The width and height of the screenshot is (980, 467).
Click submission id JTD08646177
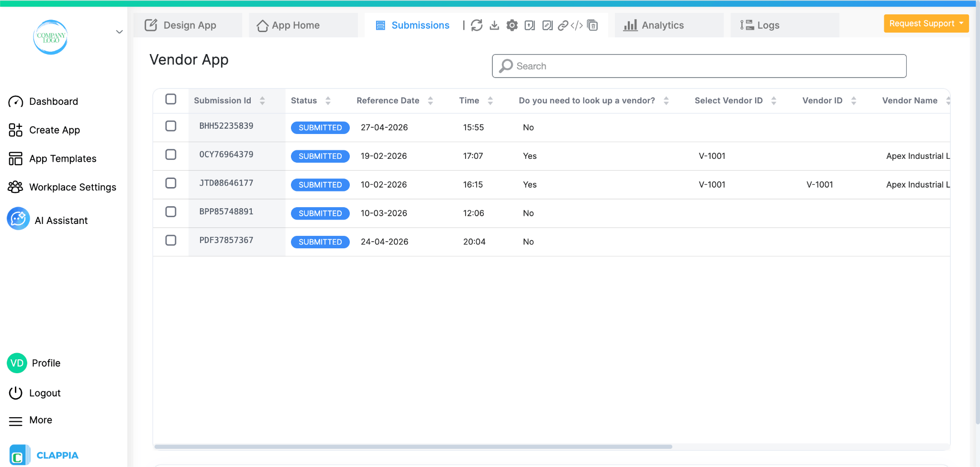226,183
